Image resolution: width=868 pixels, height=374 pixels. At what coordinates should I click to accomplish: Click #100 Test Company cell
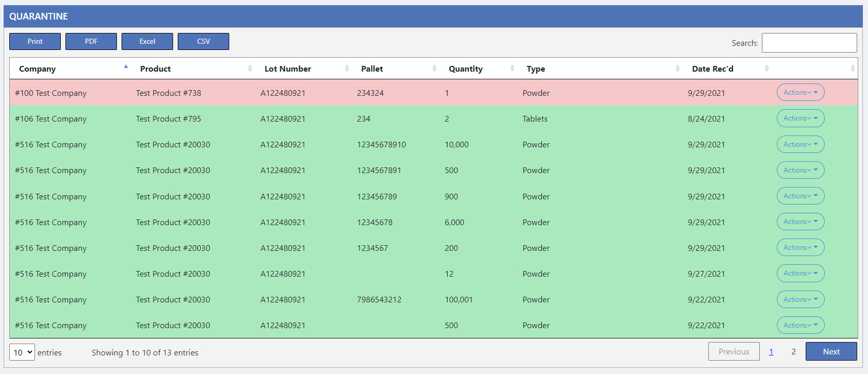click(50, 93)
